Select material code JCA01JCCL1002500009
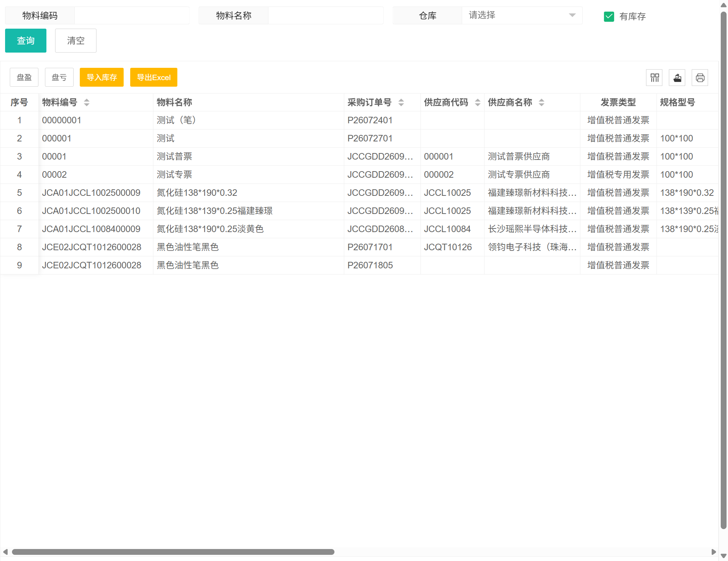This screenshot has width=728, height=561. pos(96,193)
